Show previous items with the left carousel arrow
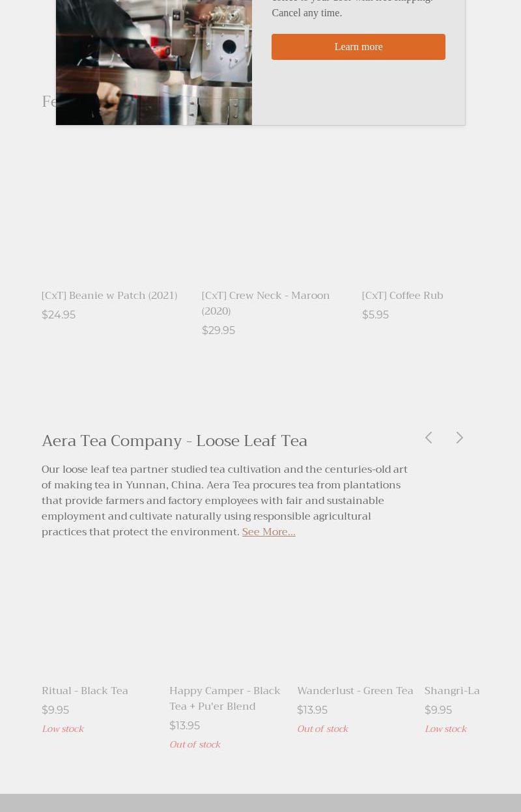This screenshot has width=521, height=812. coord(429,438)
